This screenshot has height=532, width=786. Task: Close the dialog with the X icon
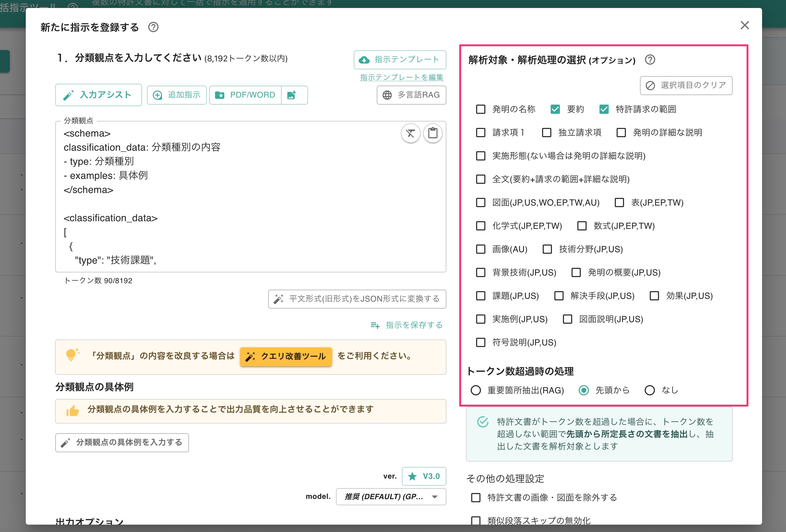tap(744, 25)
